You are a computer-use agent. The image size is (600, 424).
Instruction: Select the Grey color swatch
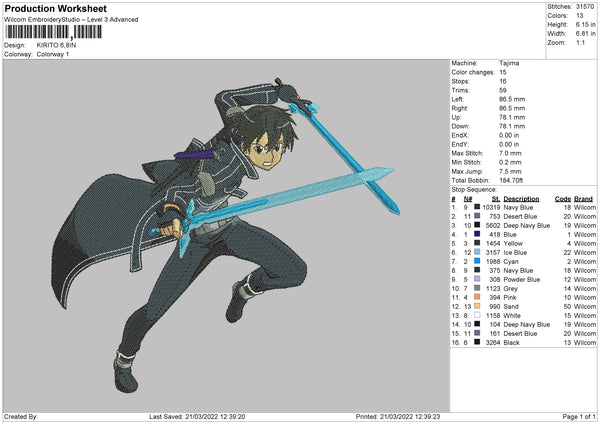pyautogui.click(x=477, y=288)
